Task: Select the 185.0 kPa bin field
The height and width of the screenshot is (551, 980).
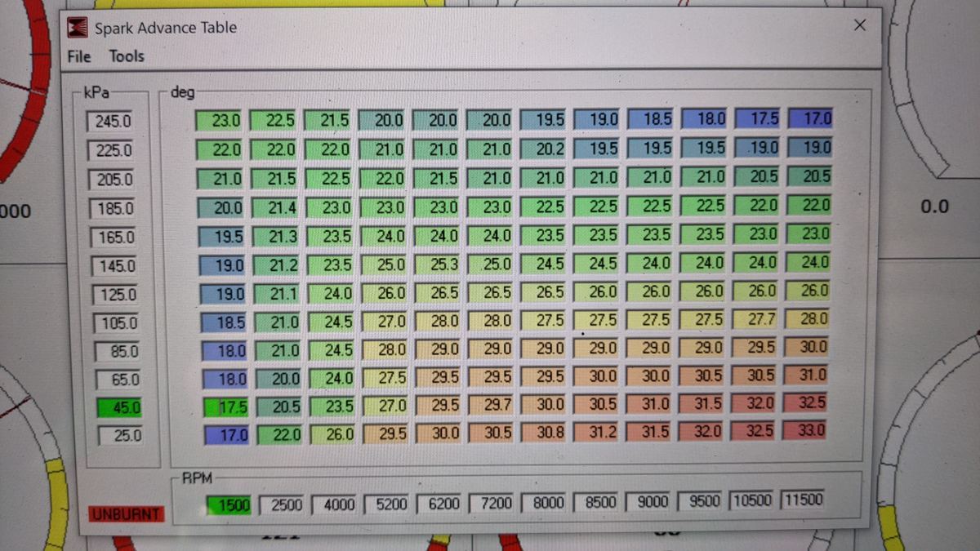Action: 114,209
